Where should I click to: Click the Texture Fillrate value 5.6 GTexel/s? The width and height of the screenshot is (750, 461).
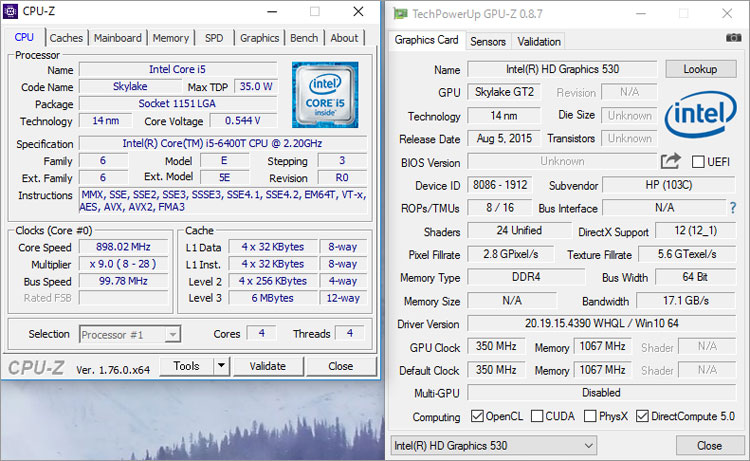coord(687,254)
